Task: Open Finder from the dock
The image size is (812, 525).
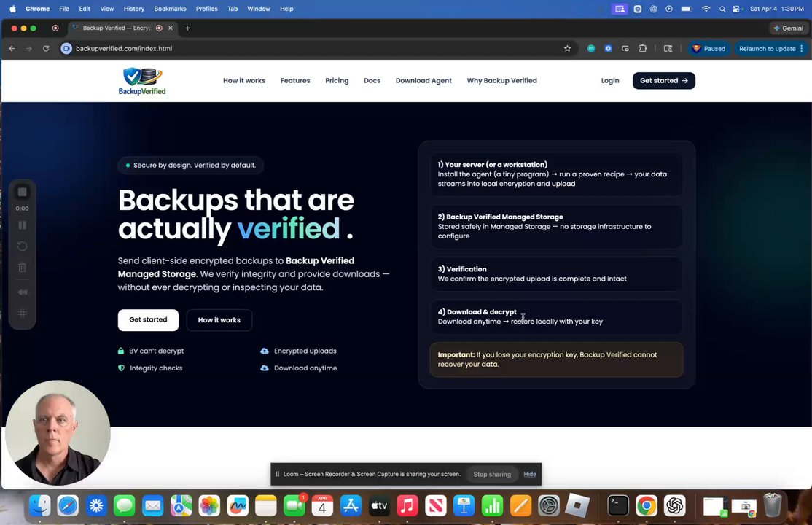Action: point(40,505)
